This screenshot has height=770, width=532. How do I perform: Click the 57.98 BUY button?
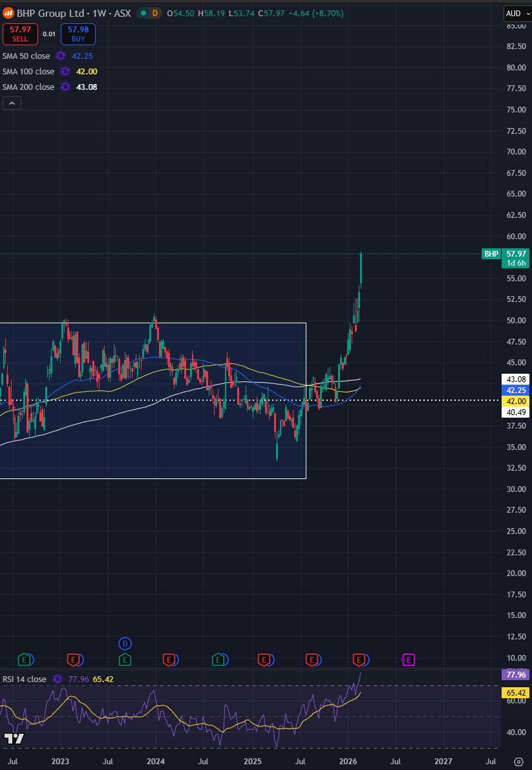pyautogui.click(x=78, y=34)
